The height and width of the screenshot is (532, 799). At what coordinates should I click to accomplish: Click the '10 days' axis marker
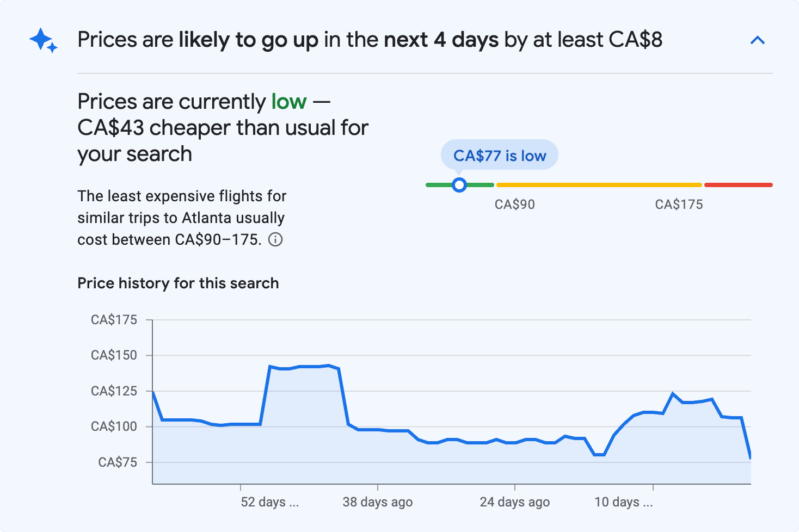point(623,502)
